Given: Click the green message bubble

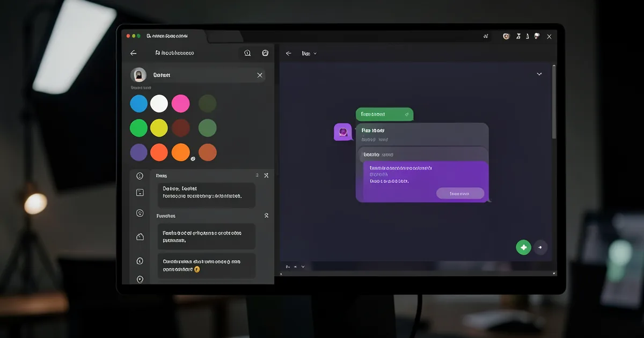Looking at the screenshot, I should pos(384,114).
